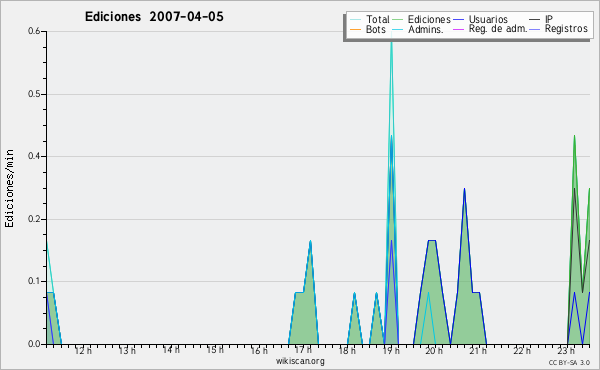Image resolution: width=600 pixels, height=370 pixels.
Task: Click the 12 h label on x-axis
Action: (x=83, y=350)
